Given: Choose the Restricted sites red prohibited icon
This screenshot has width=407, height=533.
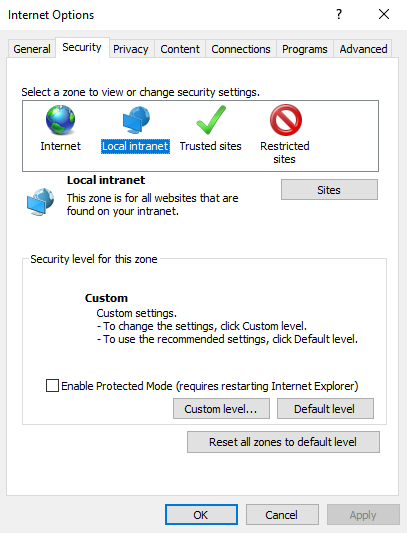Looking at the screenshot, I should (286, 120).
